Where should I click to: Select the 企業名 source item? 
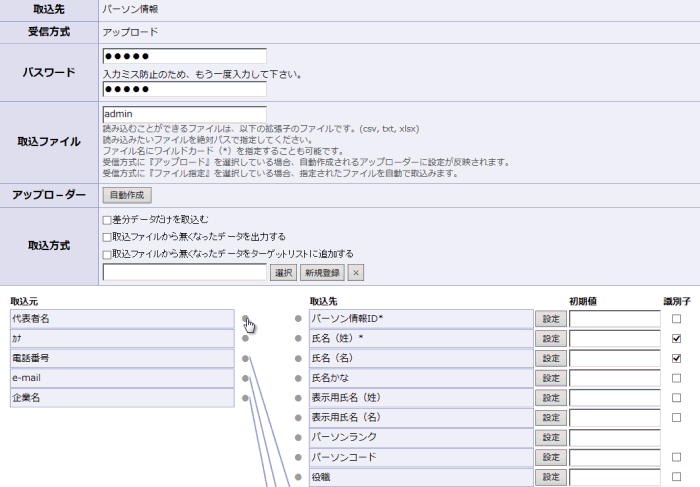(122, 398)
